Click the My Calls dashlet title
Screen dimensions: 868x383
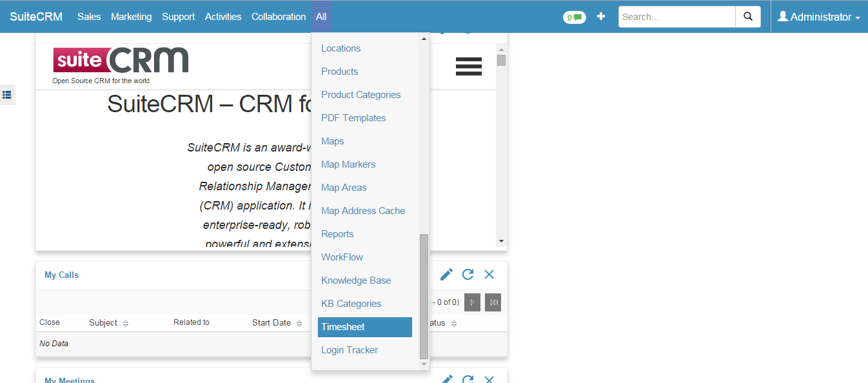click(x=62, y=275)
